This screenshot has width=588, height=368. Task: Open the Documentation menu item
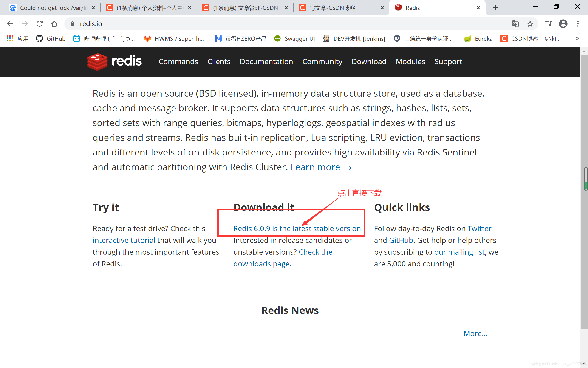coord(266,62)
